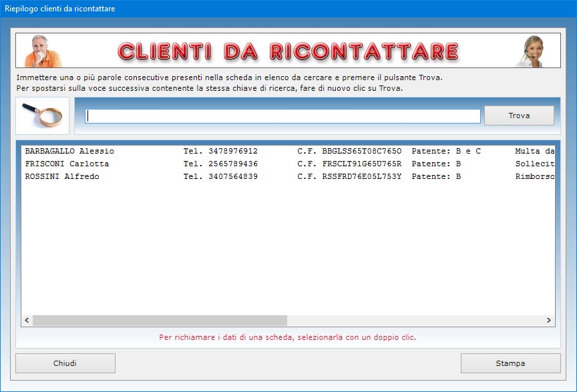Screen dimensions: 577x392
Task: Click phone number 3478976912
Action: (233, 151)
